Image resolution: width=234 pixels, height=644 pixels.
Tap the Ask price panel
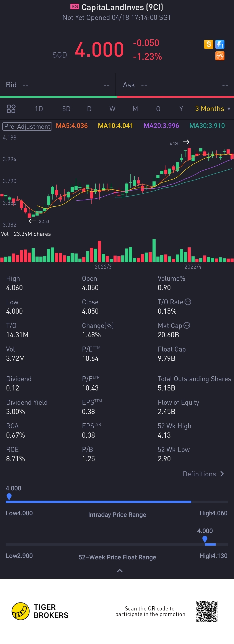point(175,85)
